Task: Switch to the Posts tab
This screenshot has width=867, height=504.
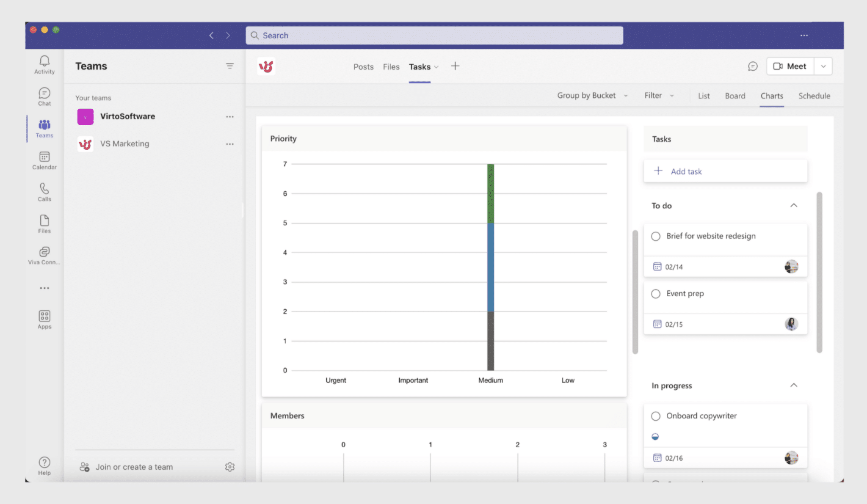Action: click(363, 66)
